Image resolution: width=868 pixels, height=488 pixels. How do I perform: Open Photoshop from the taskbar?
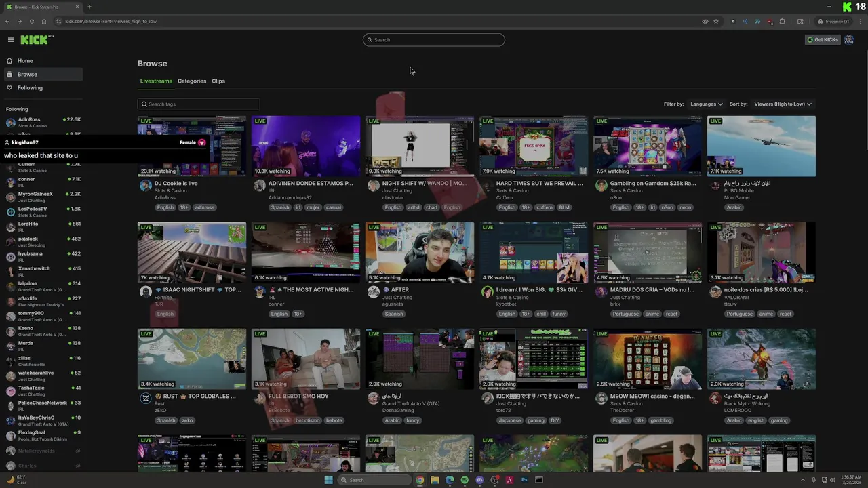coord(524,480)
